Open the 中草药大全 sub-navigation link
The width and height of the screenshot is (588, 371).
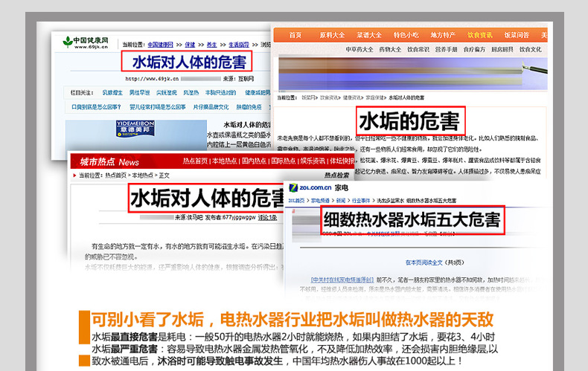(x=359, y=50)
